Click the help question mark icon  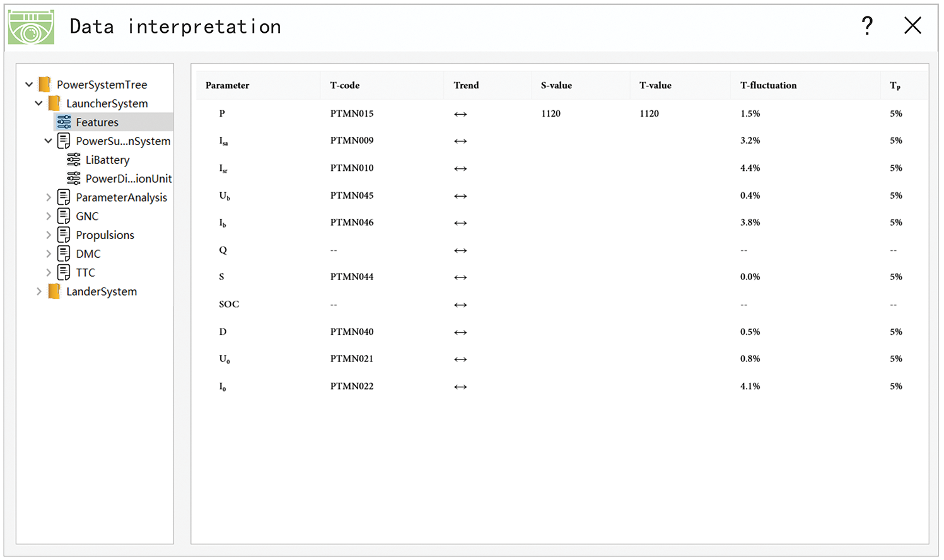(x=868, y=26)
